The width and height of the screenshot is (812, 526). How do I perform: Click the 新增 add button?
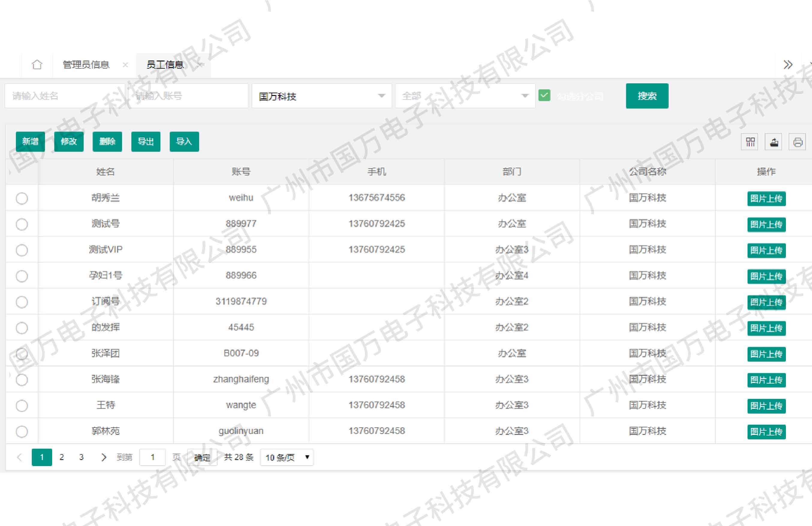(x=30, y=141)
